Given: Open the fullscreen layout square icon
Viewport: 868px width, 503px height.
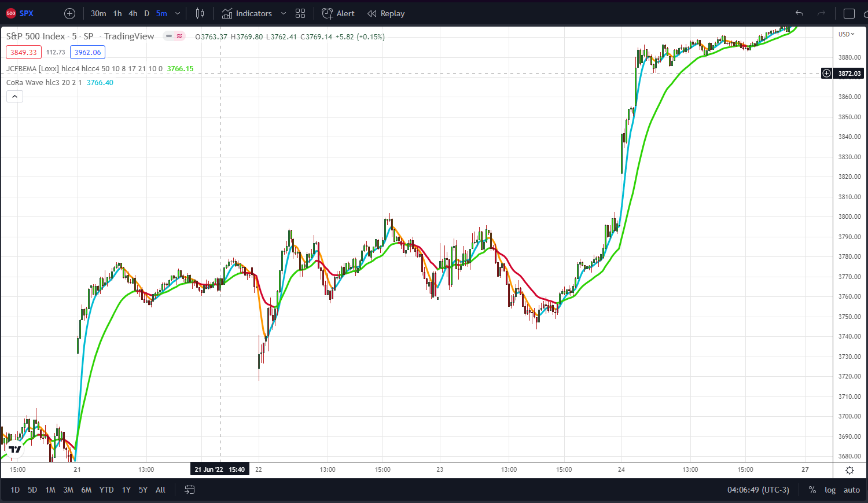Looking at the screenshot, I should click(849, 13).
